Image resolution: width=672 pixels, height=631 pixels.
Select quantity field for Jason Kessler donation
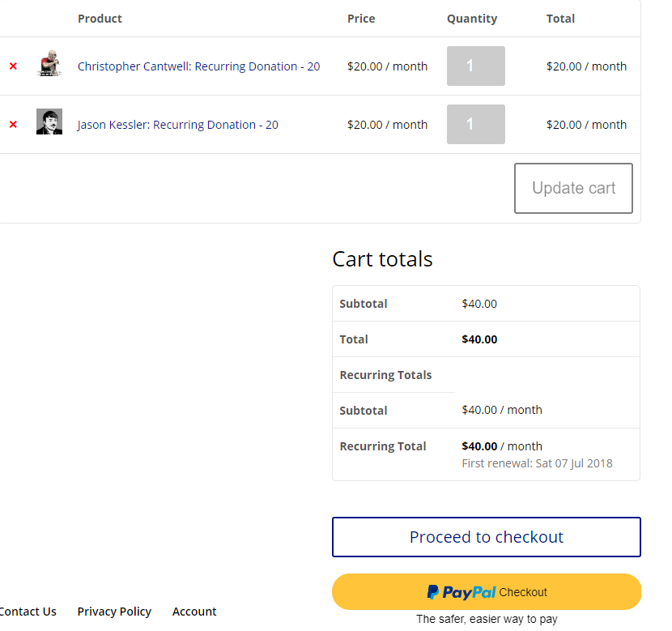(x=476, y=124)
